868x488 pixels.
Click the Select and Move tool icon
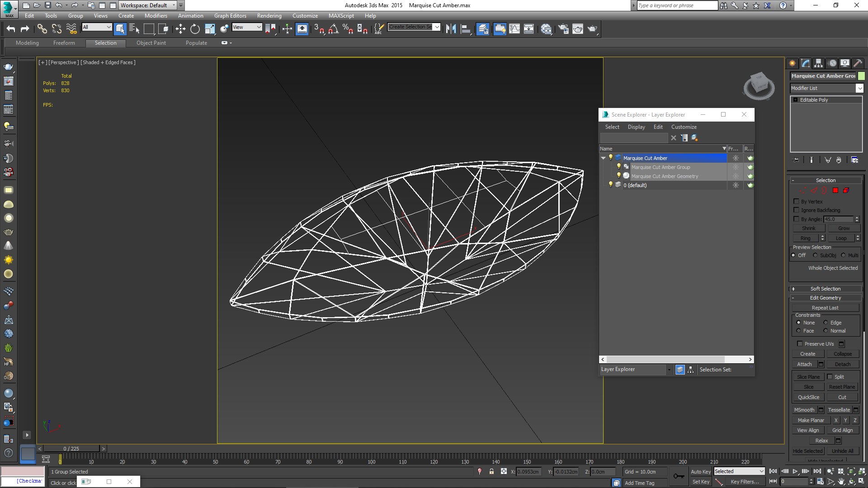click(x=180, y=29)
